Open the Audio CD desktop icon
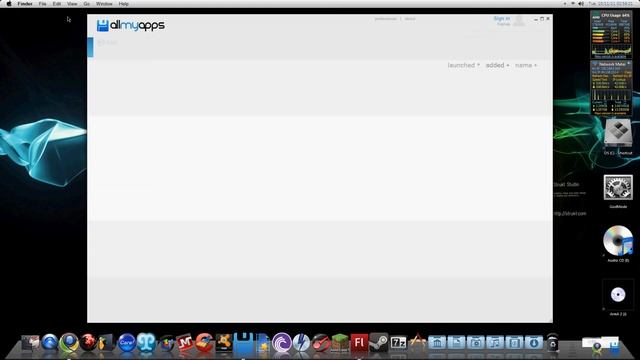 pos(618,244)
